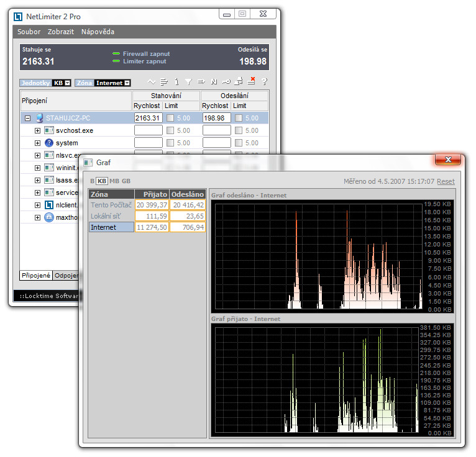Click the upload Rychlost field for STAHUJCZ-PC
The height and width of the screenshot is (457, 476).
(x=216, y=118)
